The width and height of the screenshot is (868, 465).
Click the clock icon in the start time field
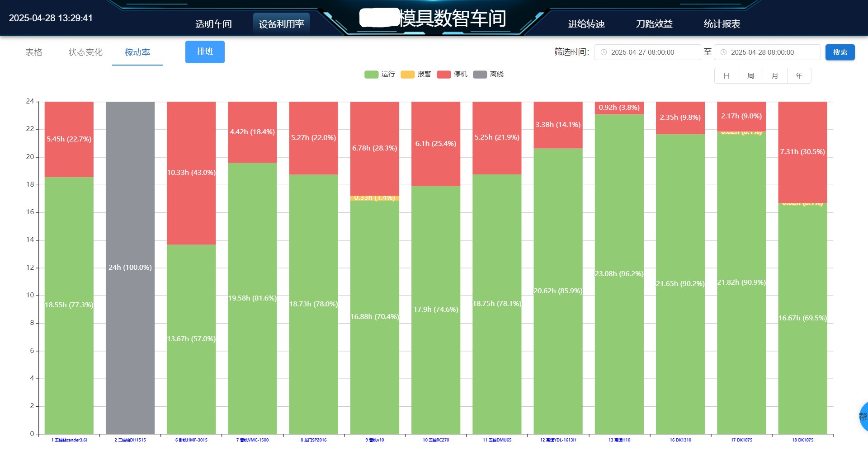pyautogui.click(x=604, y=52)
